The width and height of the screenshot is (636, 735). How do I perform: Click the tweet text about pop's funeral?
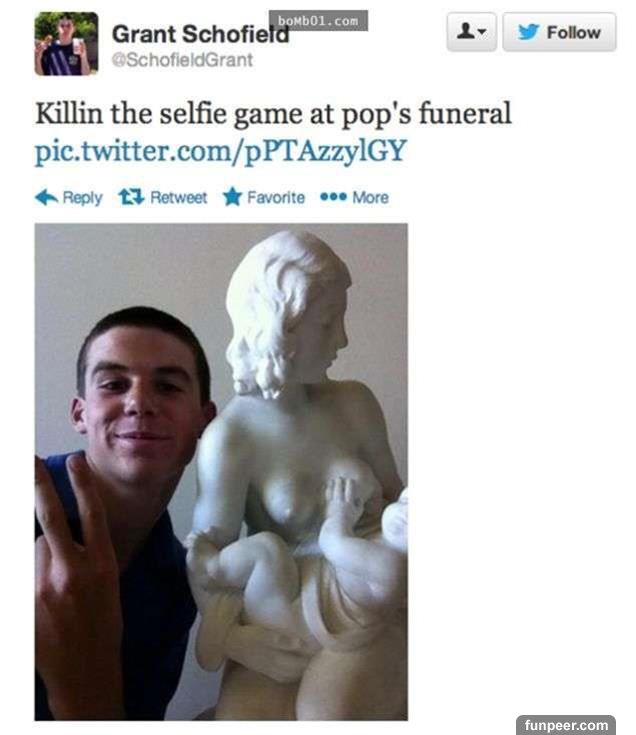tap(273, 114)
